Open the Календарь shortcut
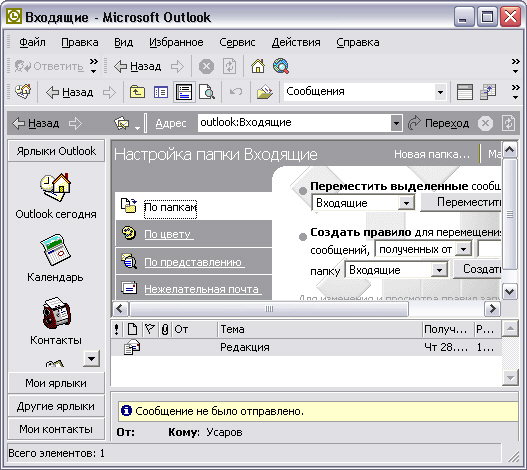The width and height of the screenshot is (527, 470). pyautogui.click(x=55, y=258)
